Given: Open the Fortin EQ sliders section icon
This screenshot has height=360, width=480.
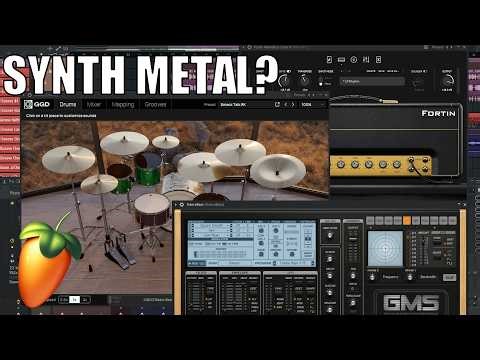Looking at the screenshot, I should pos(366,60).
